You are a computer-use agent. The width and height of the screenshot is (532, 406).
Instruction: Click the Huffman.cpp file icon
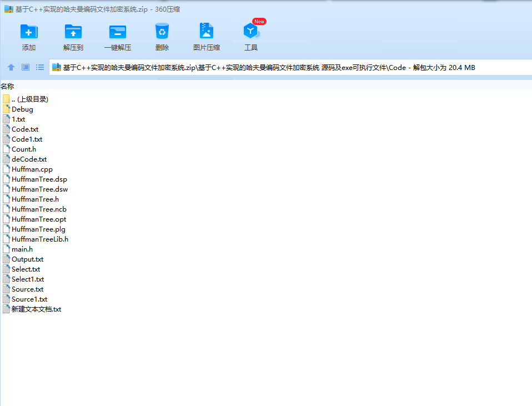point(6,169)
